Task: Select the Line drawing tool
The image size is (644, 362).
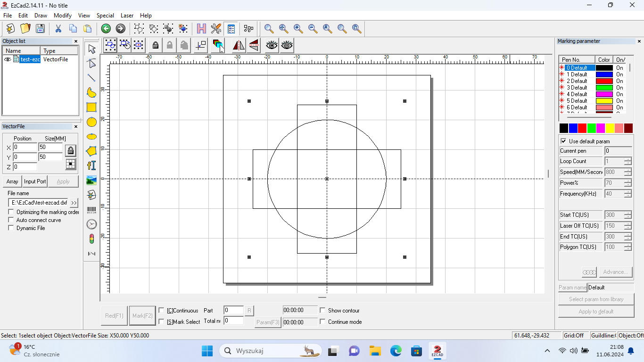Action: click(x=92, y=78)
